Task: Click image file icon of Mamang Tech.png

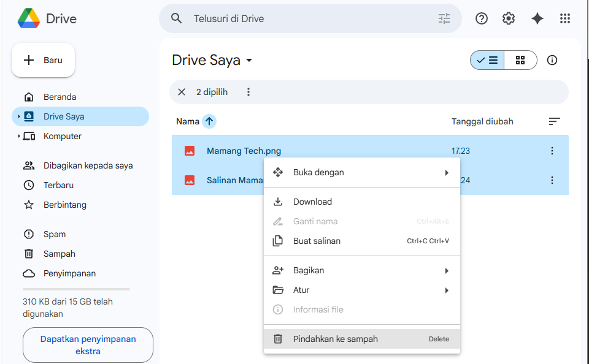Action: point(190,151)
